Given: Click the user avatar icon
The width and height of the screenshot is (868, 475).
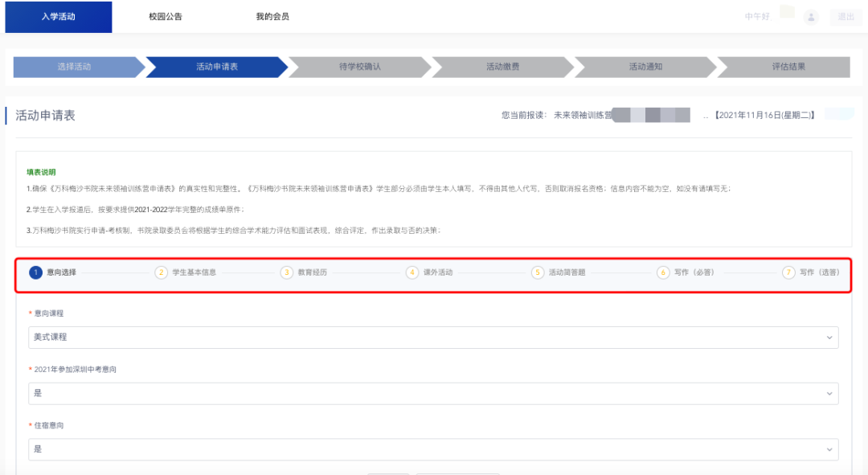Looking at the screenshot, I should 811,17.
